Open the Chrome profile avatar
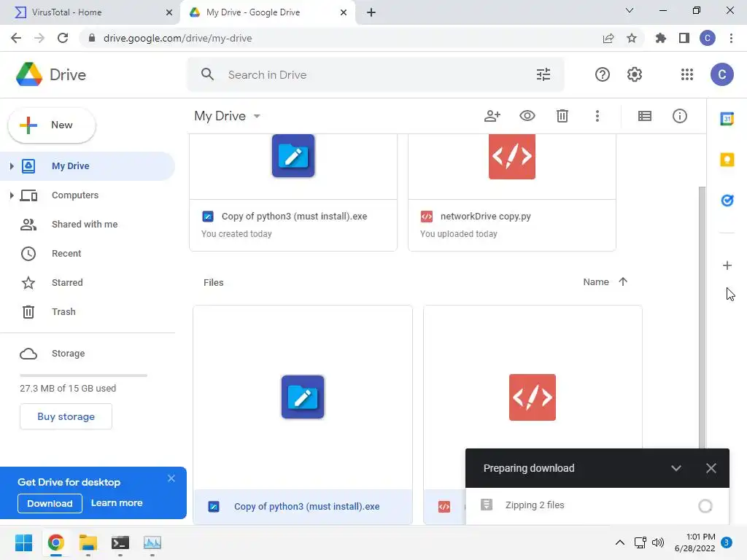The width and height of the screenshot is (747, 560). click(707, 38)
